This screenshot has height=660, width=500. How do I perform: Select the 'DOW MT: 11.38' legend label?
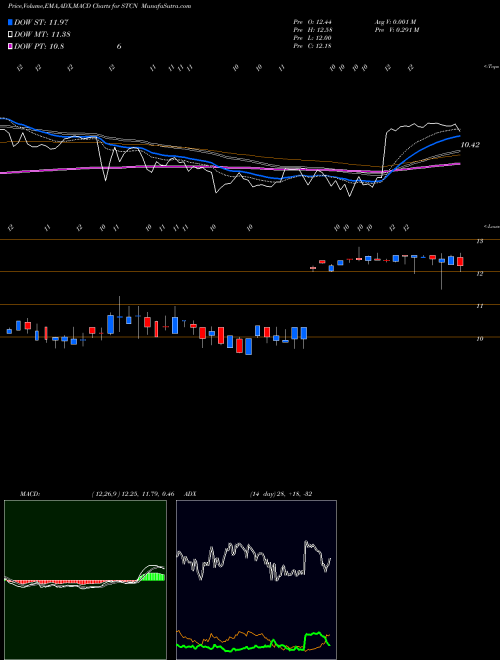42,35
